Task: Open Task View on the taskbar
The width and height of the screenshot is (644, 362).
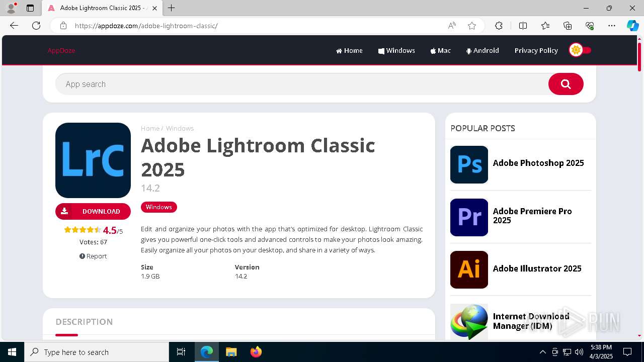Action: coord(181,352)
